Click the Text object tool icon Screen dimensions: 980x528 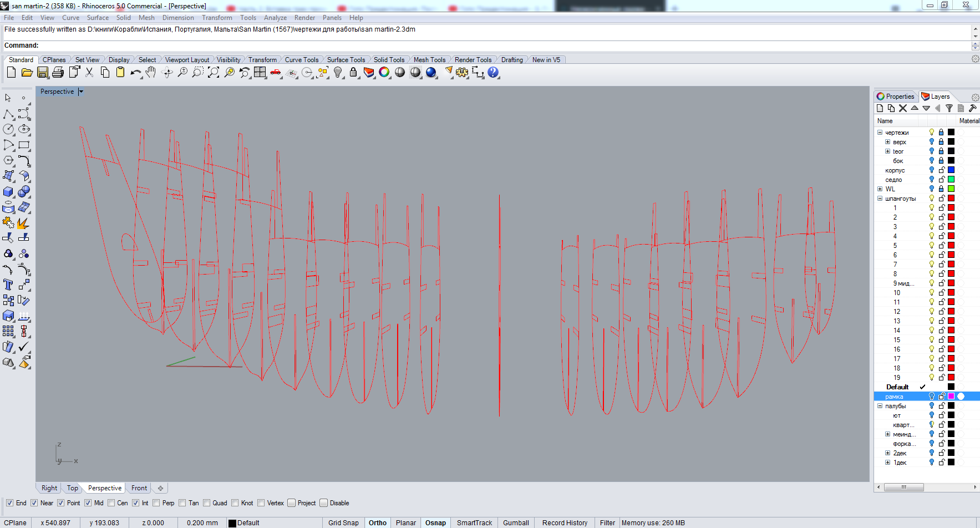(x=8, y=285)
